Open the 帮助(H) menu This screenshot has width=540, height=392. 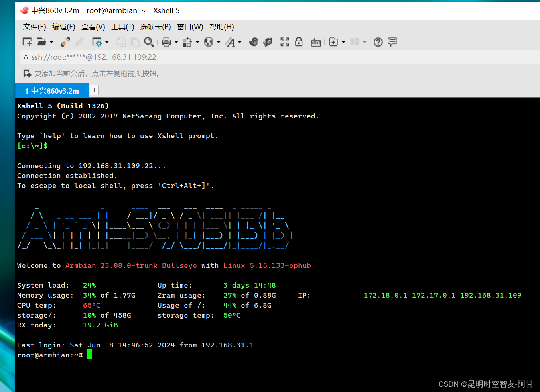(x=222, y=27)
